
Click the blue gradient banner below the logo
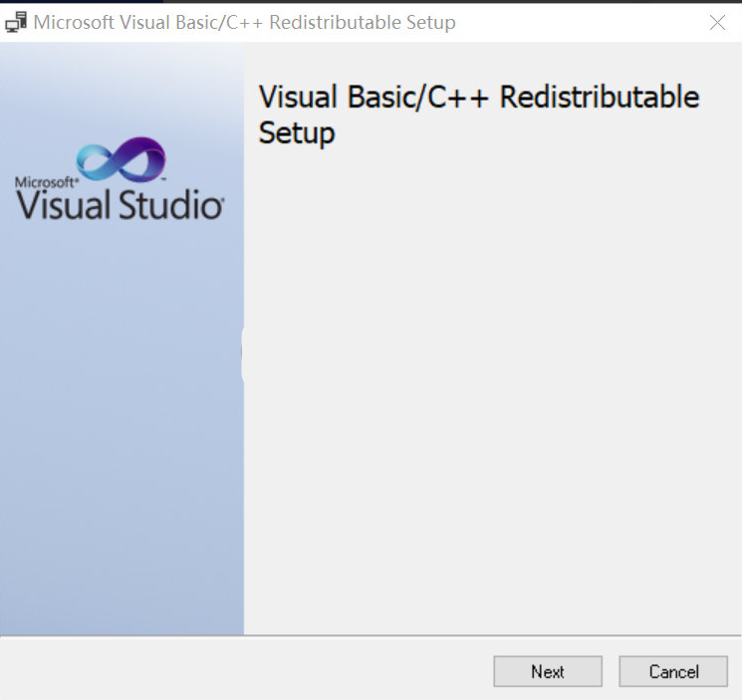click(122, 448)
